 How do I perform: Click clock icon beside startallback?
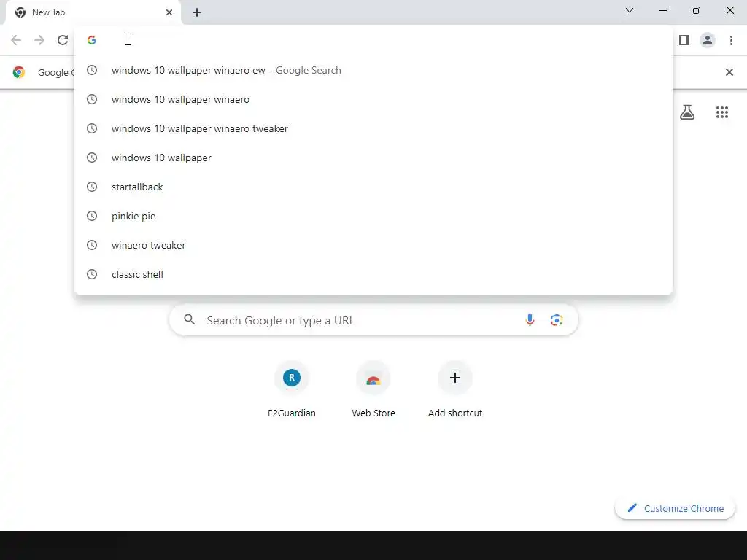[92, 187]
